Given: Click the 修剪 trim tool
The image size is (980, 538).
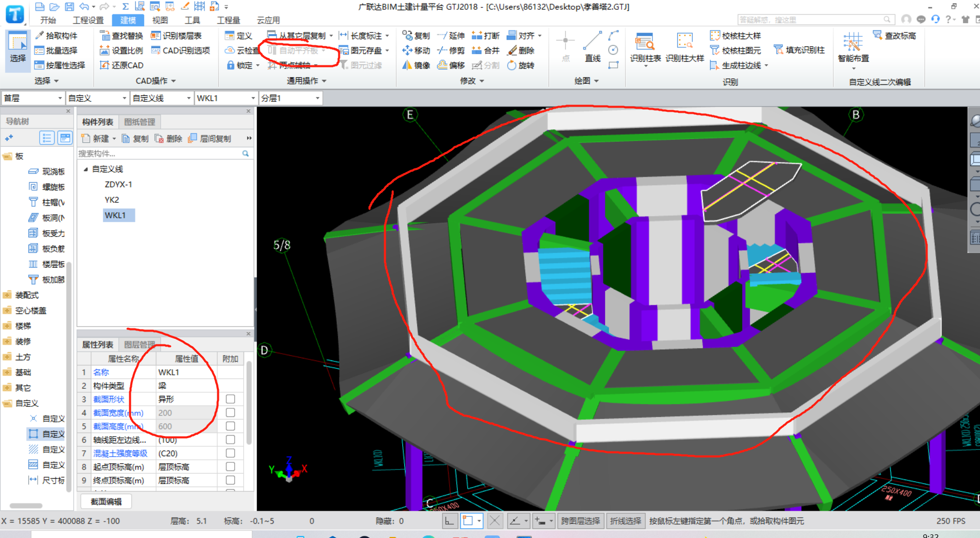Looking at the screenshot, I should point(451,50).
